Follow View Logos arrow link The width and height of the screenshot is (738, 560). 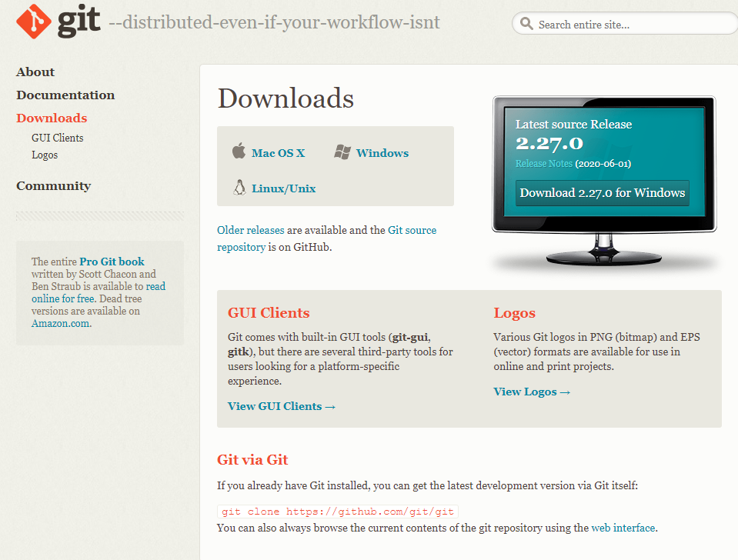coord(532,392)
